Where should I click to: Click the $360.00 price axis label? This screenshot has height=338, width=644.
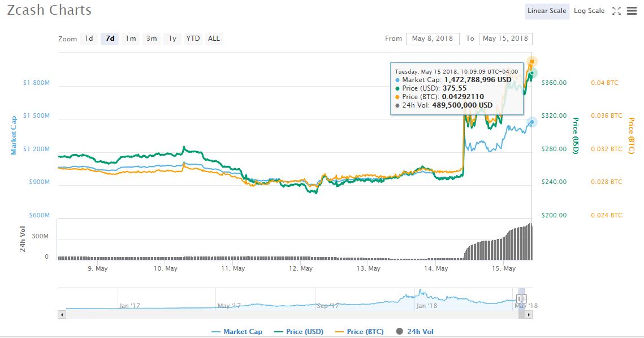click(554, 83)
